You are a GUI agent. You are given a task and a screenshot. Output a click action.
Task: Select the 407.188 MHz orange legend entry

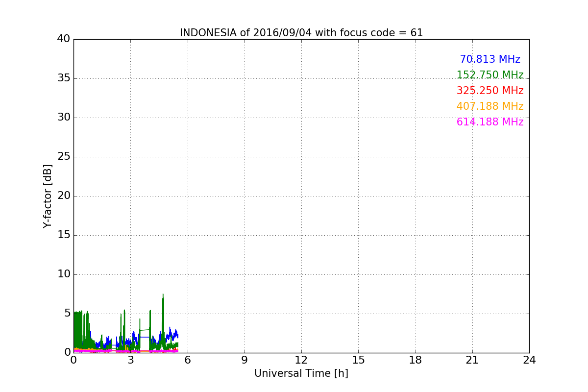(x=490, y=107)
